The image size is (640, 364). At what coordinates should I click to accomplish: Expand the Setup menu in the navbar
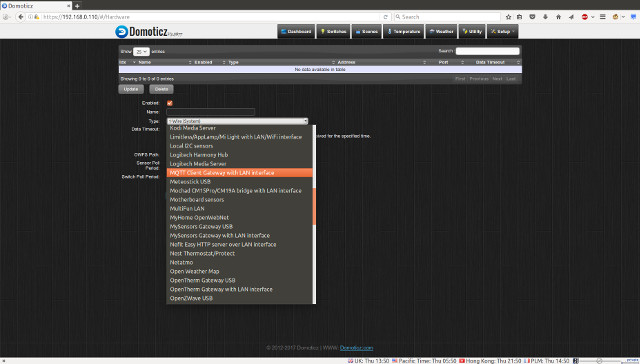502,31
